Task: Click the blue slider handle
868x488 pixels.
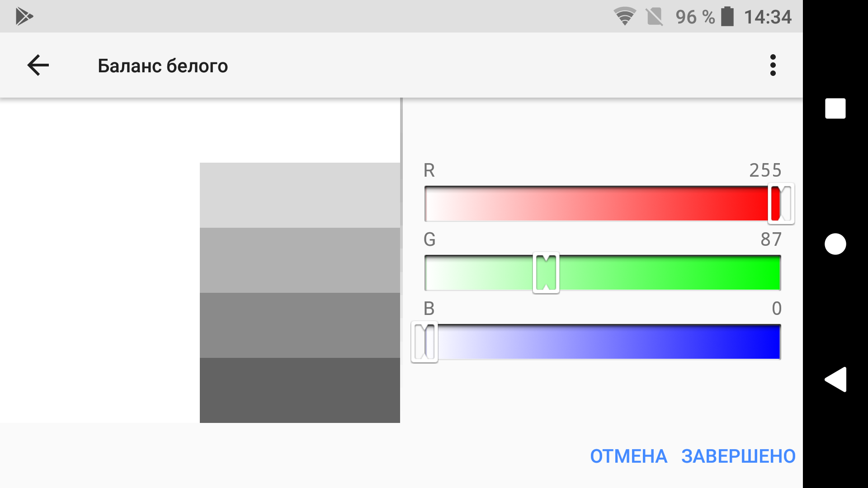Action: point(425,342)
